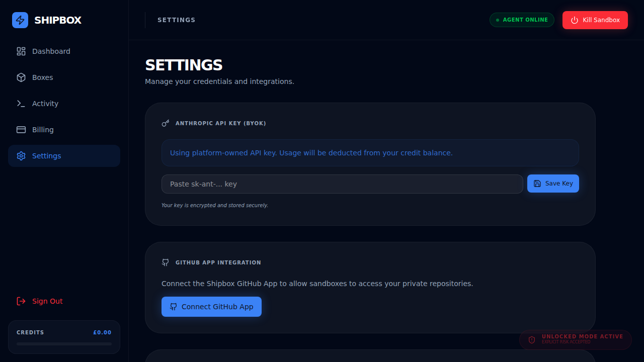Click the Boxes cube icon
The image size is (644, 362).
pyautogui.click(x=21, y=77)
